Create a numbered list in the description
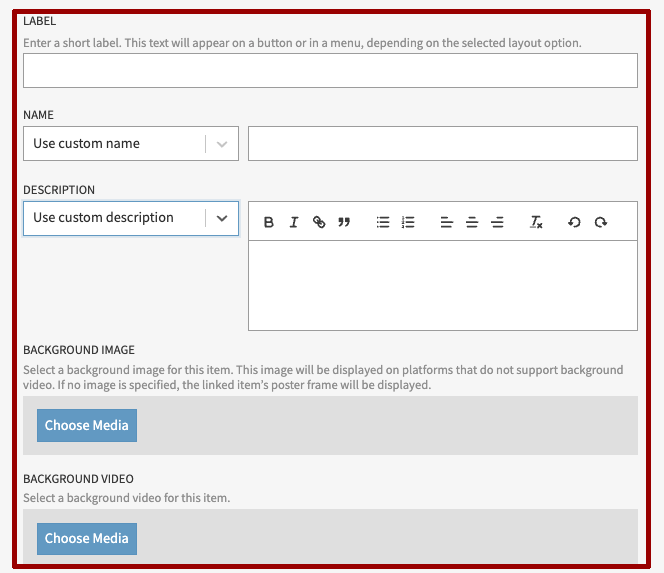This screenshot has width=664, height=573. tap(408, 222)
